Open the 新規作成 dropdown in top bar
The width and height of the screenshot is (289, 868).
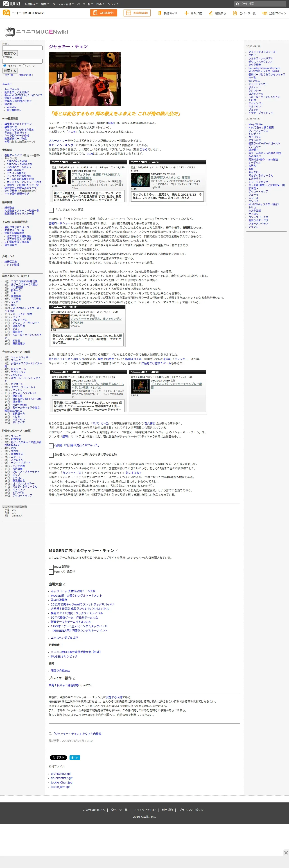coord(31,4)
